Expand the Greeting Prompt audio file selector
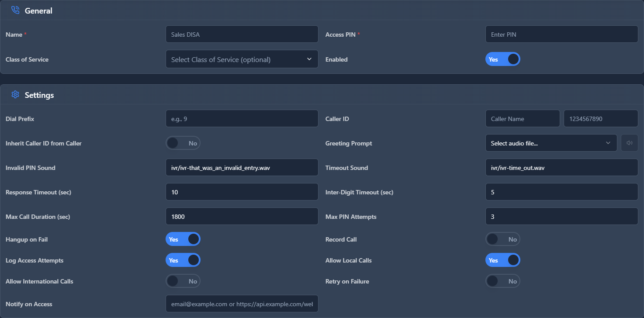 551,143
